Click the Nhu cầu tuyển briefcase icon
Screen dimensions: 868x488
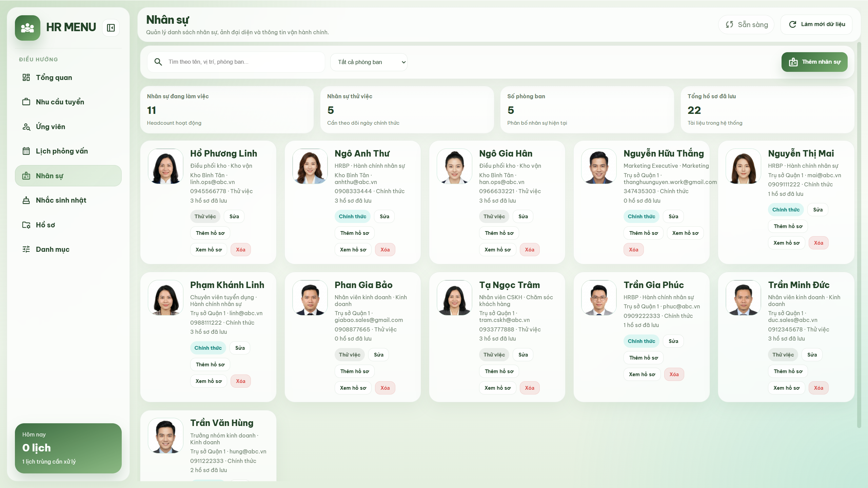click(x=27, y=102)
